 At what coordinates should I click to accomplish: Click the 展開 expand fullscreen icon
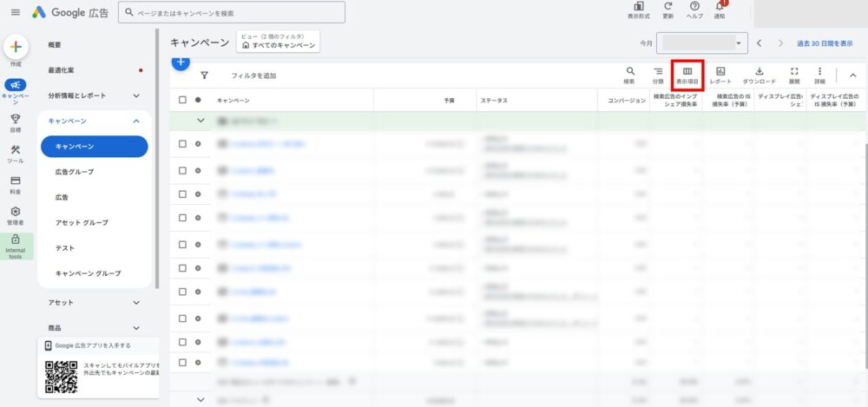pyautogui.click(x=793, y=75)
